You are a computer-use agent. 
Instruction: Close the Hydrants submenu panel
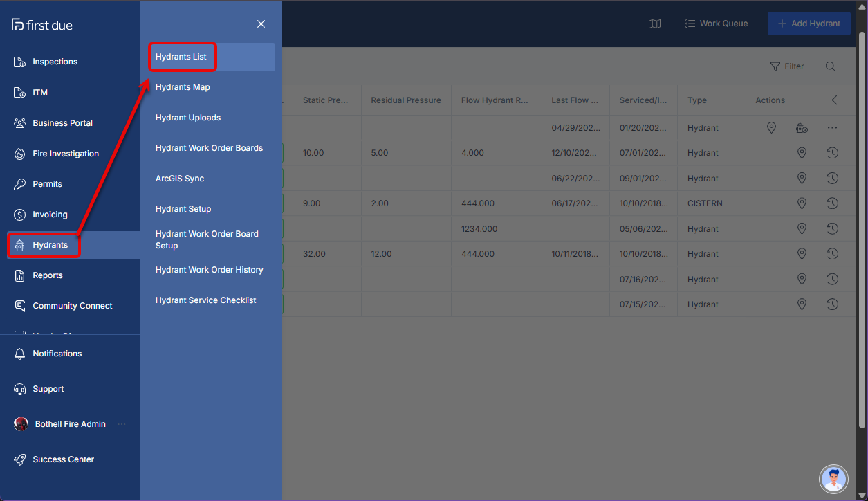click(x=261, y=24)
